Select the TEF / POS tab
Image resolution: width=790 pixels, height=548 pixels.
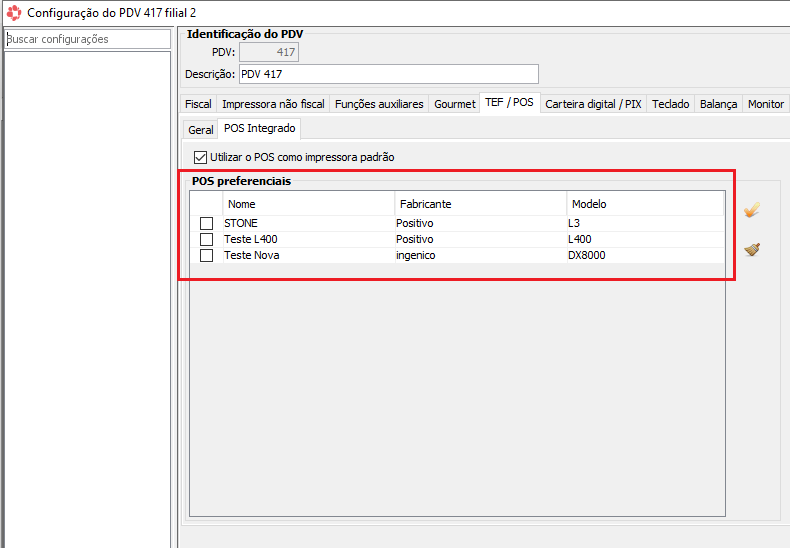pos(509,102)
